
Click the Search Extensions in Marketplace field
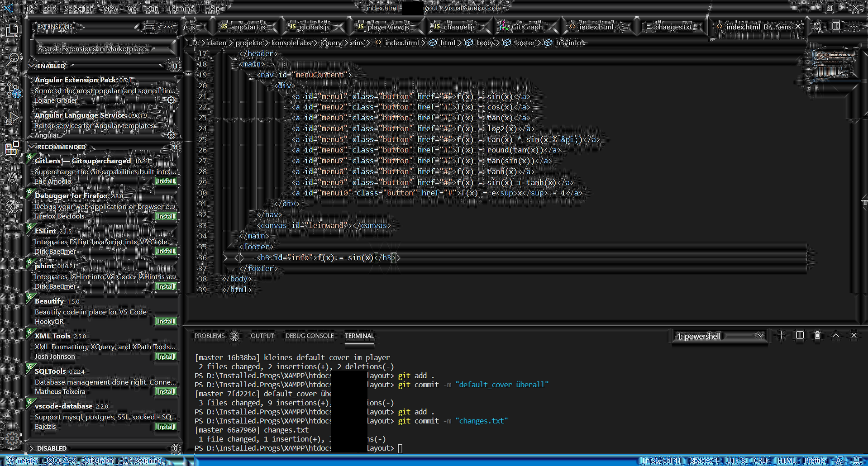tap(104, 48)
